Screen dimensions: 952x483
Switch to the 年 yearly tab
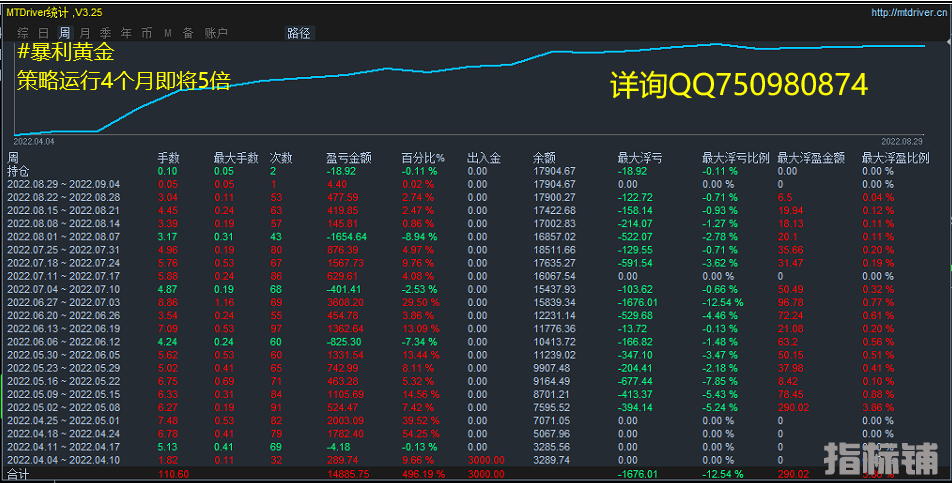click(x=126, y=33)
